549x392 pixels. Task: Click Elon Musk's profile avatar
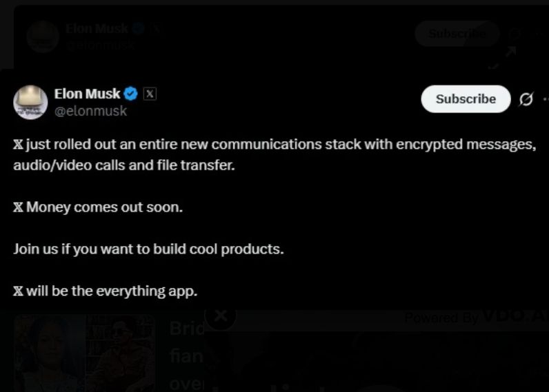click(30, 102)
